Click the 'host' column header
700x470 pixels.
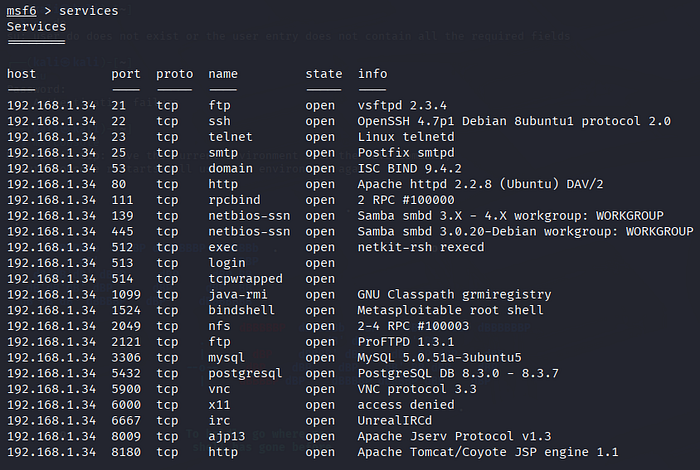(21, 74)
